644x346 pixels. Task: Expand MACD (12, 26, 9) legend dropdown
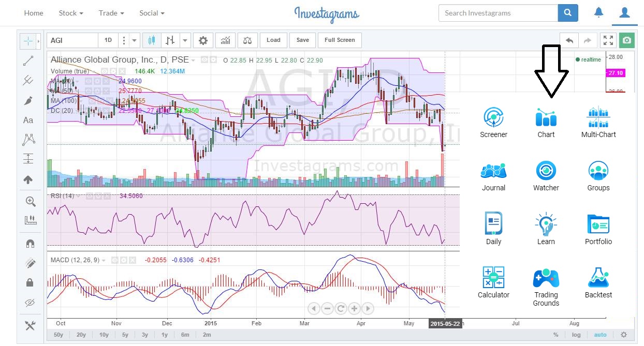click(104, 260)
